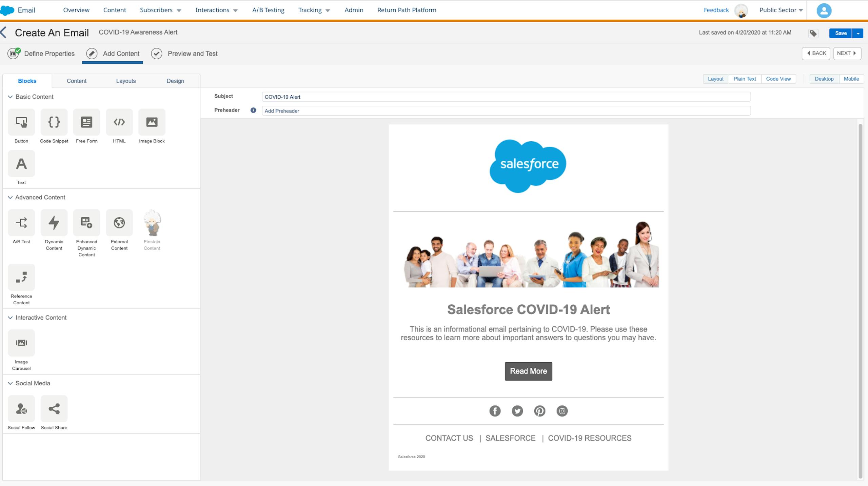Switch to Layout view
Screen dimensions: 868x486
[716, 79]
